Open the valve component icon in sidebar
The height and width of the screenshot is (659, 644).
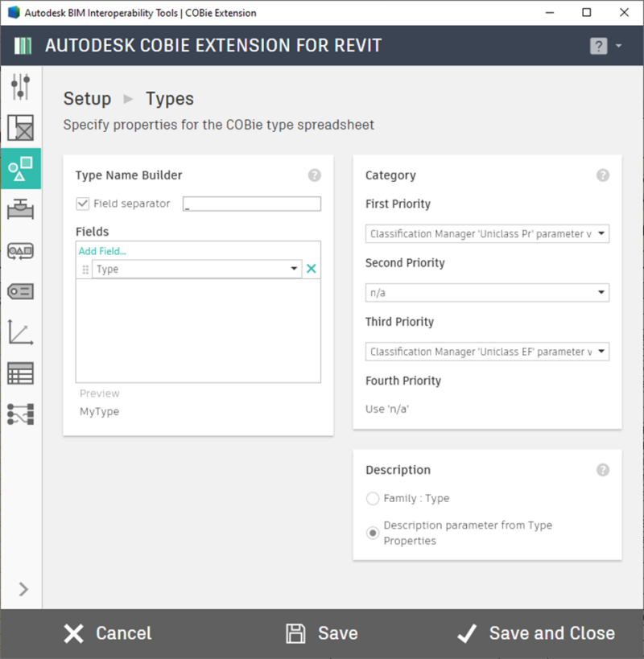tap(20, 211)
